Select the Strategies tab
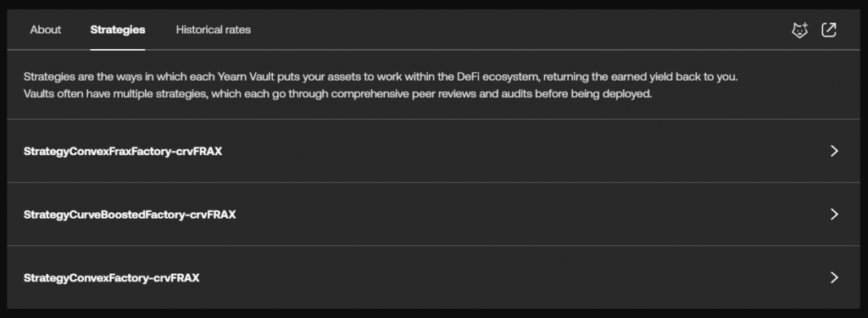This screenshot has width=868, height=318. point(117,30)
